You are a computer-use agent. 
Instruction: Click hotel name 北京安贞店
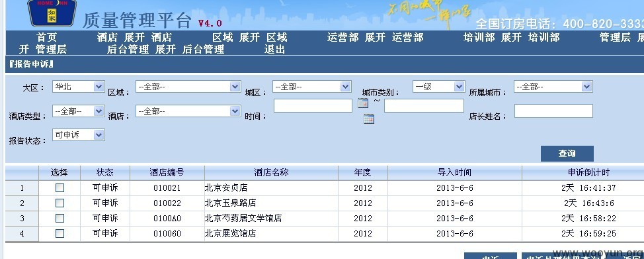click(x=226, y=188)
